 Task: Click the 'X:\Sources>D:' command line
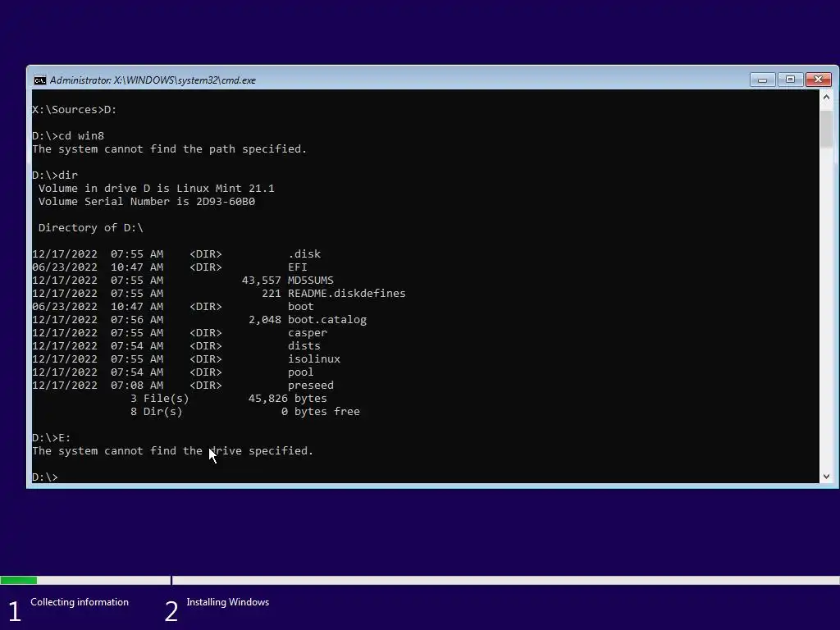click(x=75, y=109)
